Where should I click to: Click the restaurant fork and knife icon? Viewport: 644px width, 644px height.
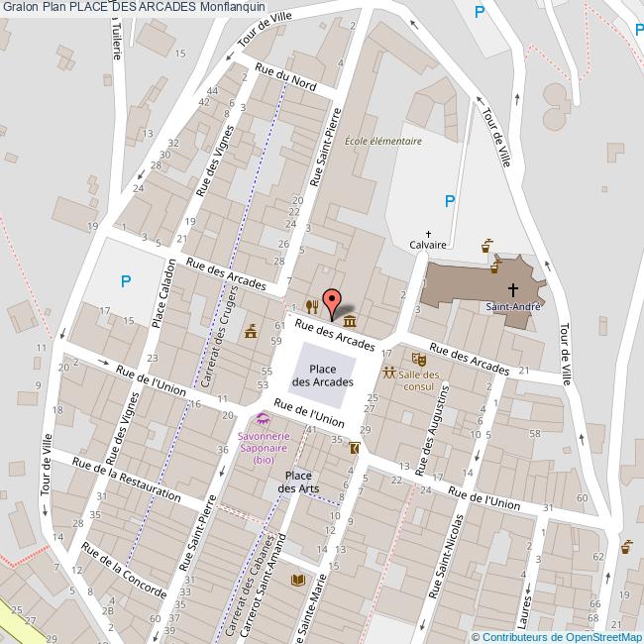312,306
